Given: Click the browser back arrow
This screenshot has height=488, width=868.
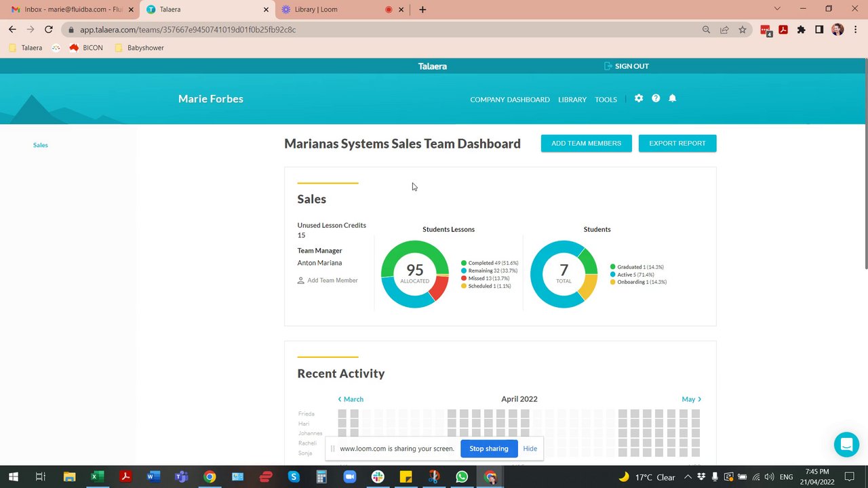Looking at the screenshot, I should [12, 29].
